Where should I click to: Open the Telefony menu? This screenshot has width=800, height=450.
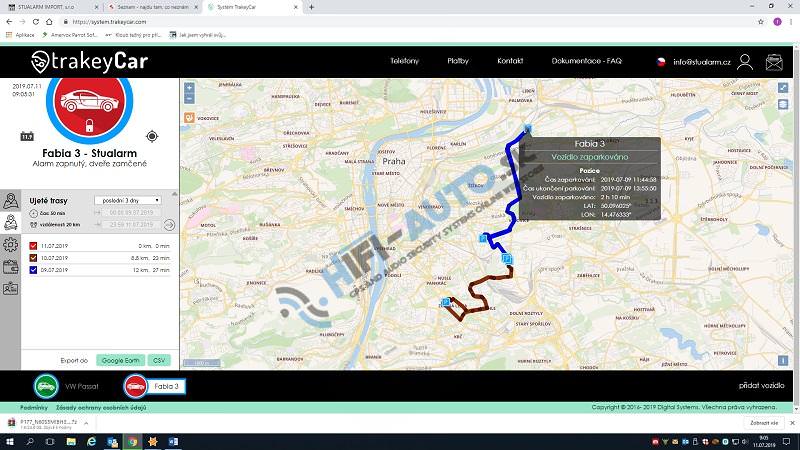[x=405, y=61]
